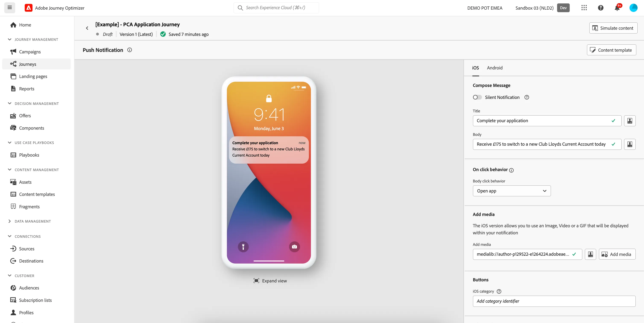Image resolution: width=644 pixels, height=323 pixels.
Task: Switch to the Android tab
Action: click(x=495, y=68)
